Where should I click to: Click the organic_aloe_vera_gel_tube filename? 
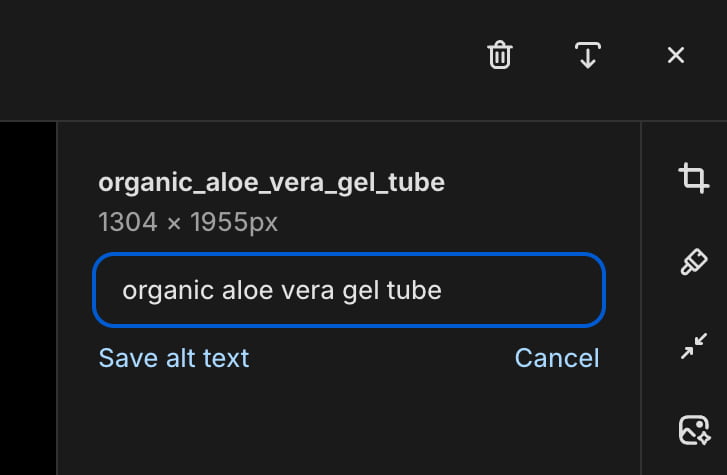pyautogui.click(x=272, y=182)
